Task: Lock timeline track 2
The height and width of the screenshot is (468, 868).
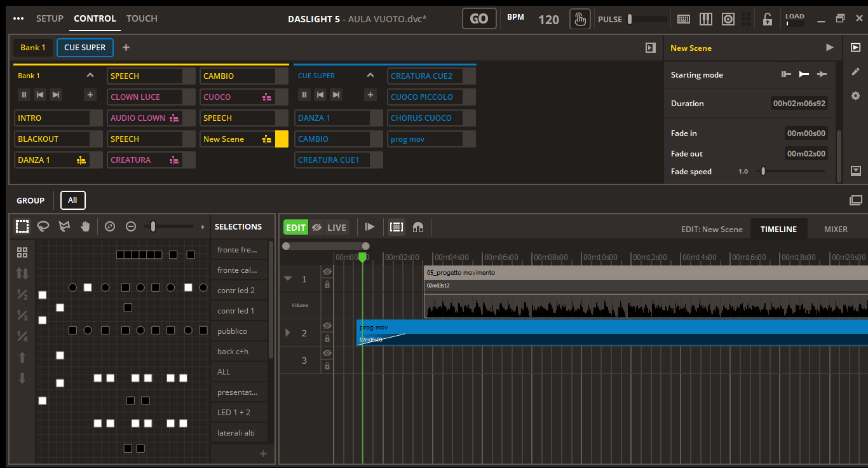Action: tap(327, 339)
